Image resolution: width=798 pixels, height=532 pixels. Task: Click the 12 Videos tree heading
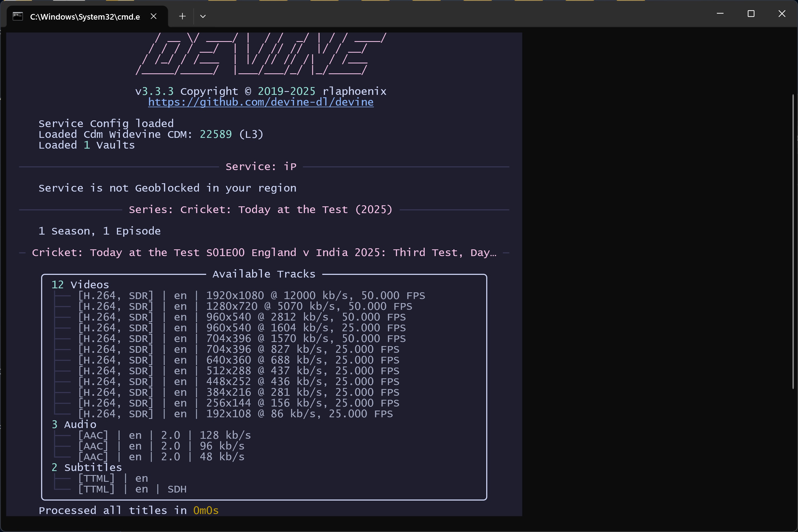click(80, 285)
